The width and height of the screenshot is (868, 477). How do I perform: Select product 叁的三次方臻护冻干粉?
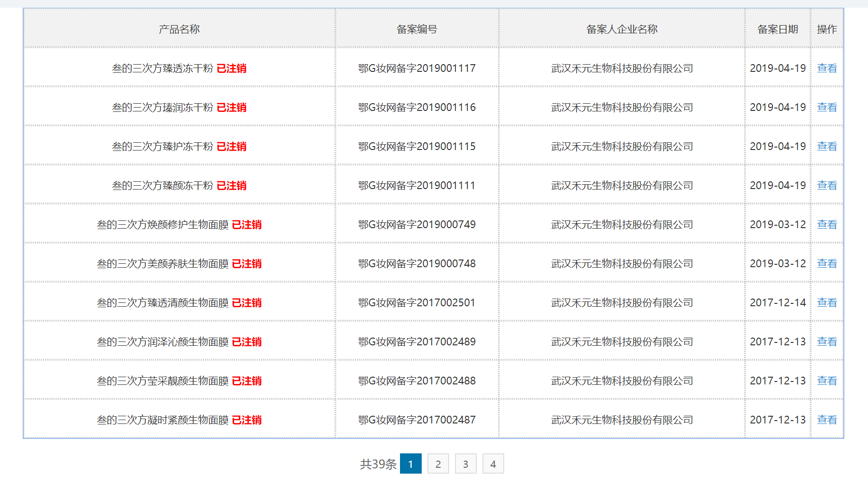tap(163, 146)
